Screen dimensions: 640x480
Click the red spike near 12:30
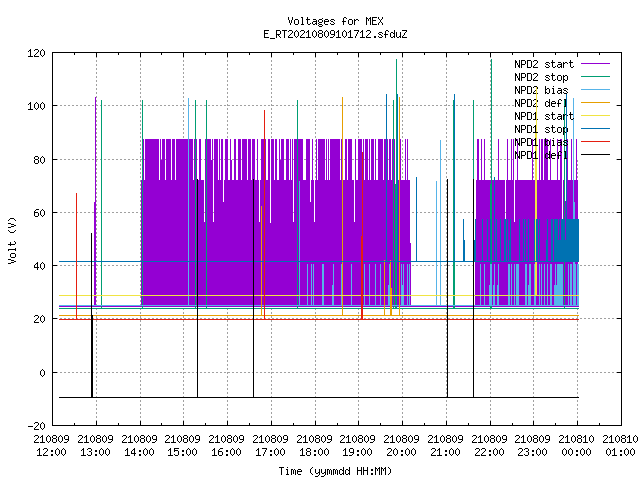76,256
